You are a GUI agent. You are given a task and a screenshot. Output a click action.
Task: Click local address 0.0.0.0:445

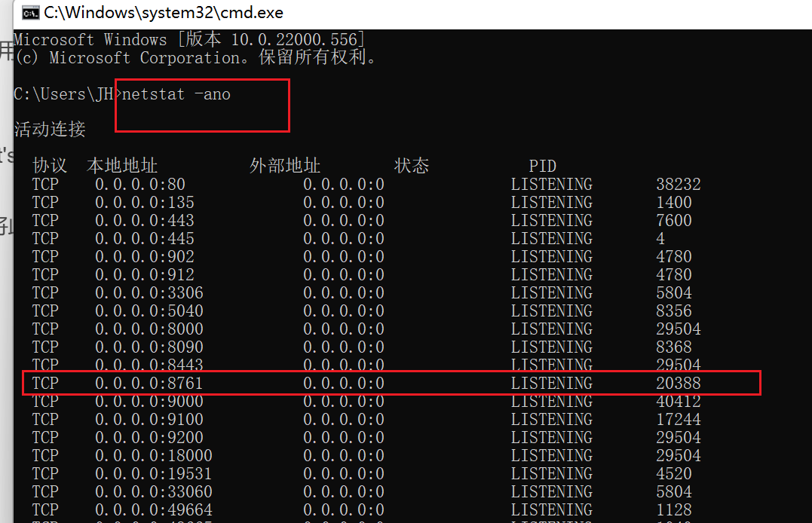145,239
